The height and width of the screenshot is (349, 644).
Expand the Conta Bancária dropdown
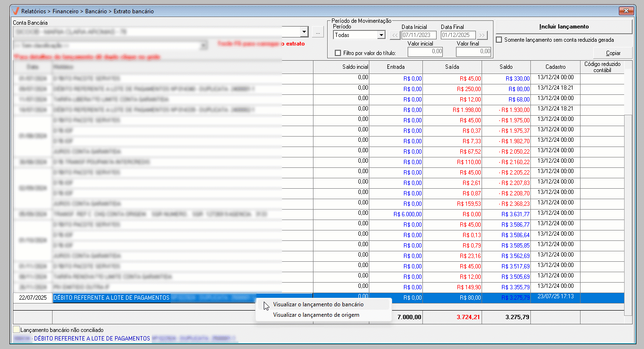(304, 32)
